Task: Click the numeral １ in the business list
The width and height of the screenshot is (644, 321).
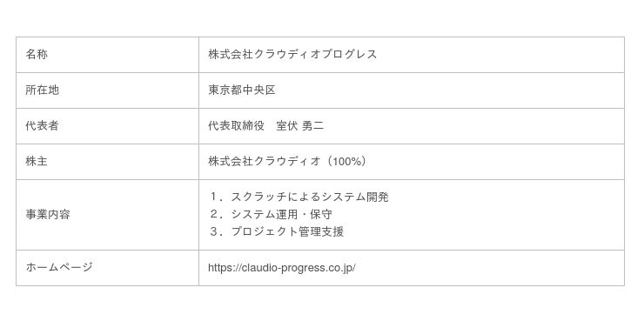Action: tap(213, 197)
